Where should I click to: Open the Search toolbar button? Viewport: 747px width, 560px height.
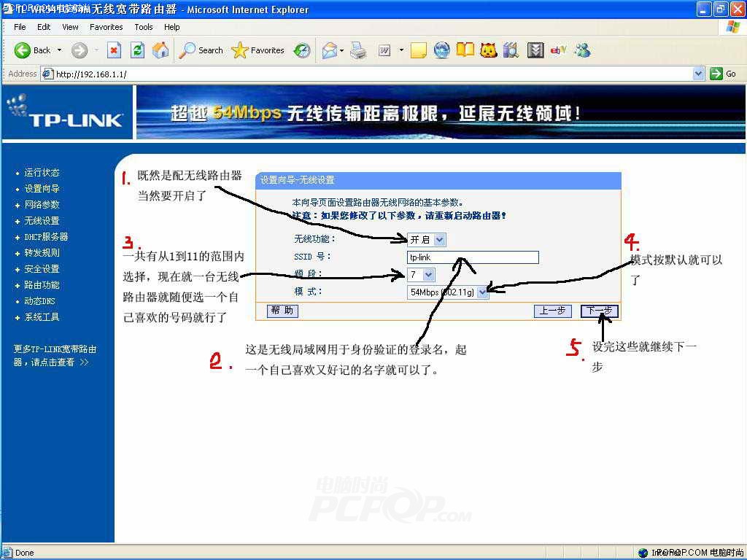point(201,50)
